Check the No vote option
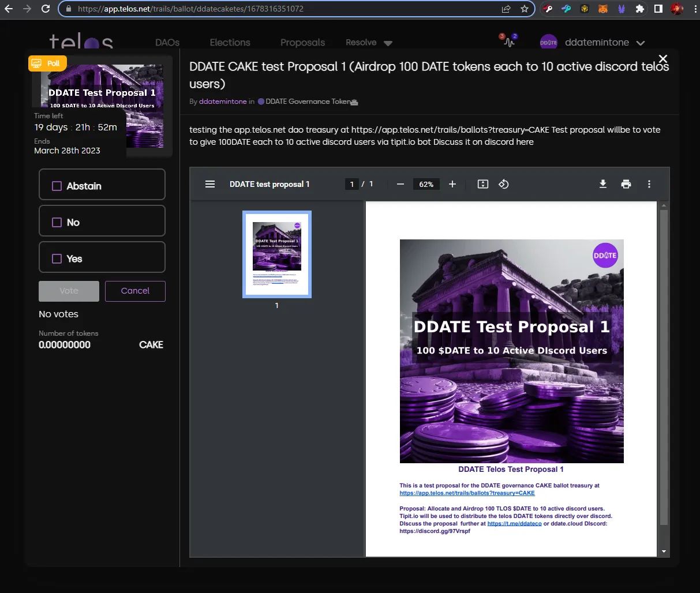700x593 pixels. click(x=102, y=221)
